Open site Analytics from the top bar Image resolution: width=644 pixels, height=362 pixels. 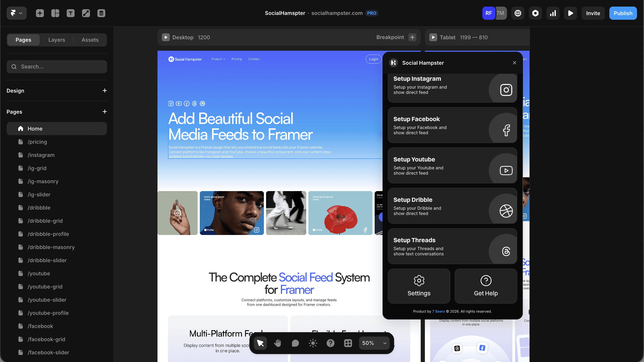point(553,13)
